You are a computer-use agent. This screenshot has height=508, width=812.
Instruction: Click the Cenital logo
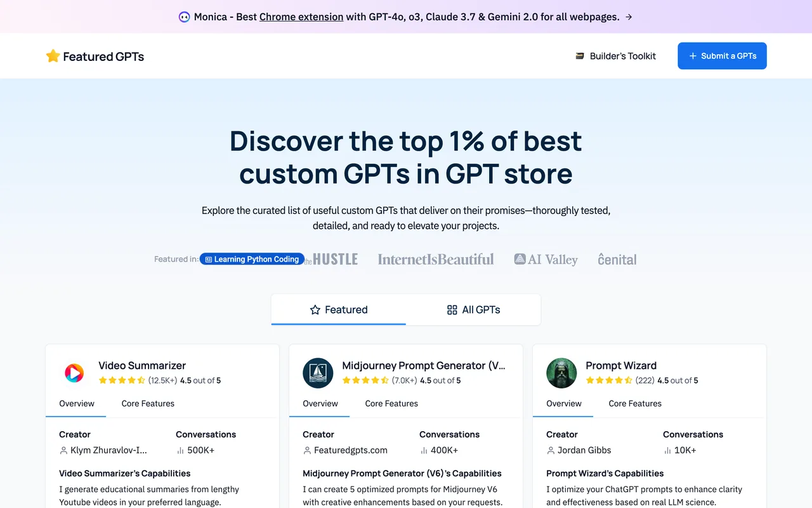coord(617,259)
